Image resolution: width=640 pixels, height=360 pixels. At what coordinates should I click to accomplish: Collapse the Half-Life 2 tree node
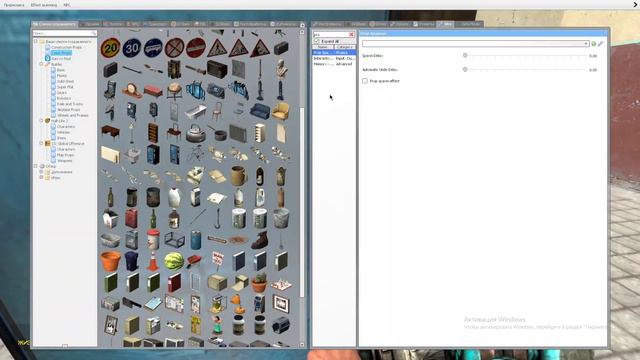(x=41, y=121)
